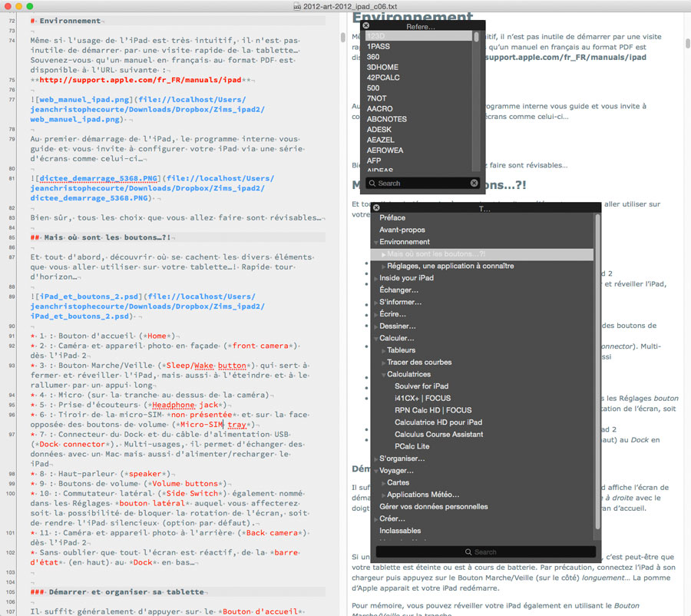The width and height of the screenshot is (691, 616).
Task: Select AFP in the Reference list
Action: point(374,161)
